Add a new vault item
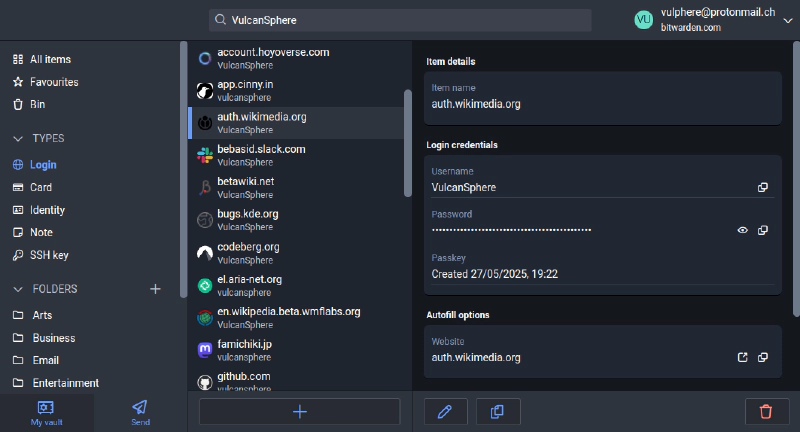Screen dimensions: 800x432 click(x=299, y=411)
